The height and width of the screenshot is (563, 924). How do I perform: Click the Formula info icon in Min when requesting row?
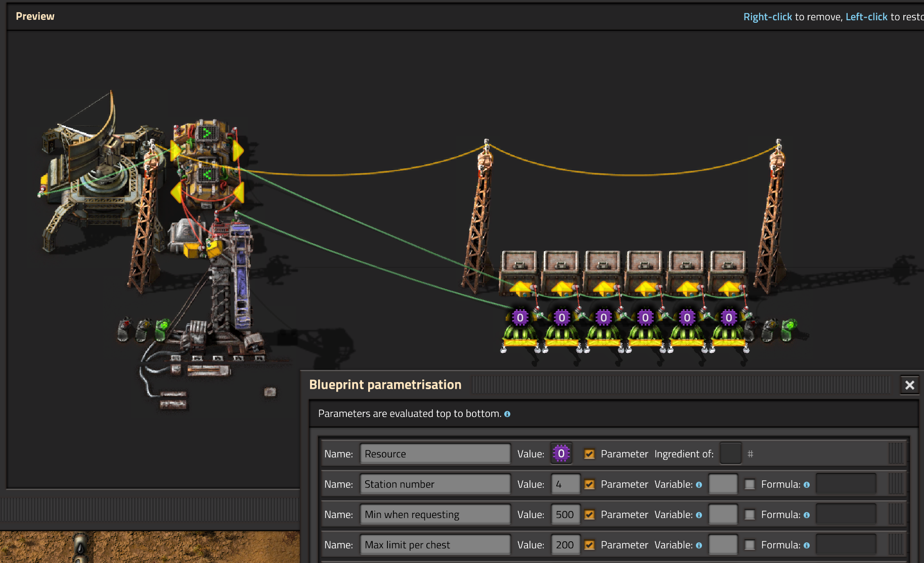tap(807, 515)
